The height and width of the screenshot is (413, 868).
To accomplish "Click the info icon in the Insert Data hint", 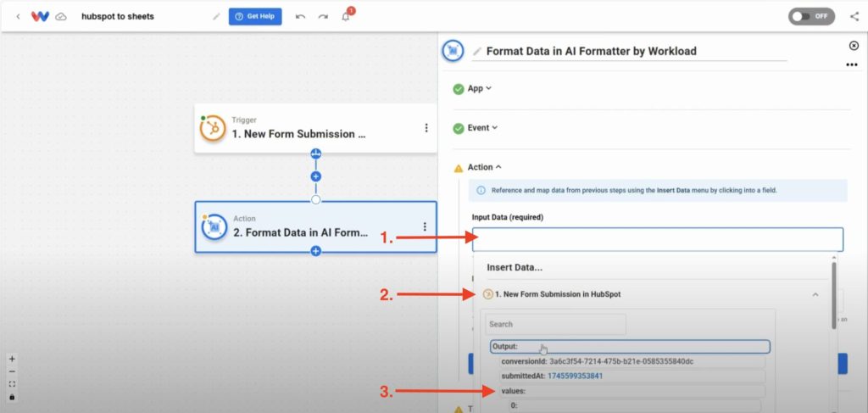I will tap(481, 190).
